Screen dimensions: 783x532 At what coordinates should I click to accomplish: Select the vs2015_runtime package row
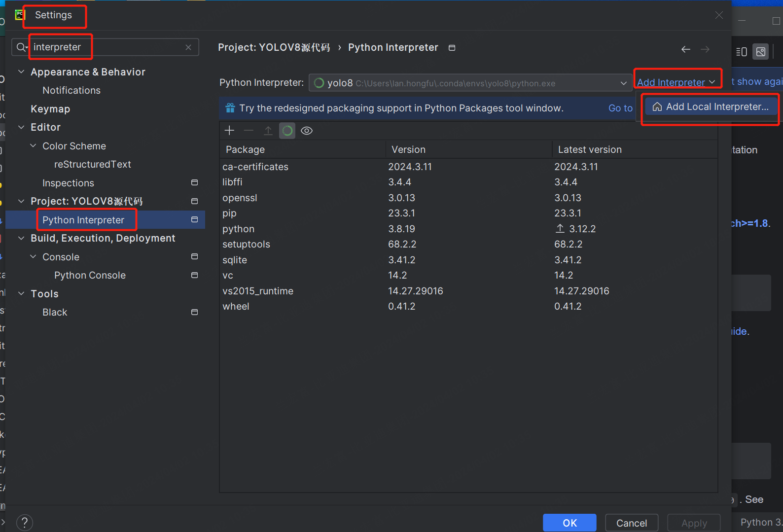468,291
